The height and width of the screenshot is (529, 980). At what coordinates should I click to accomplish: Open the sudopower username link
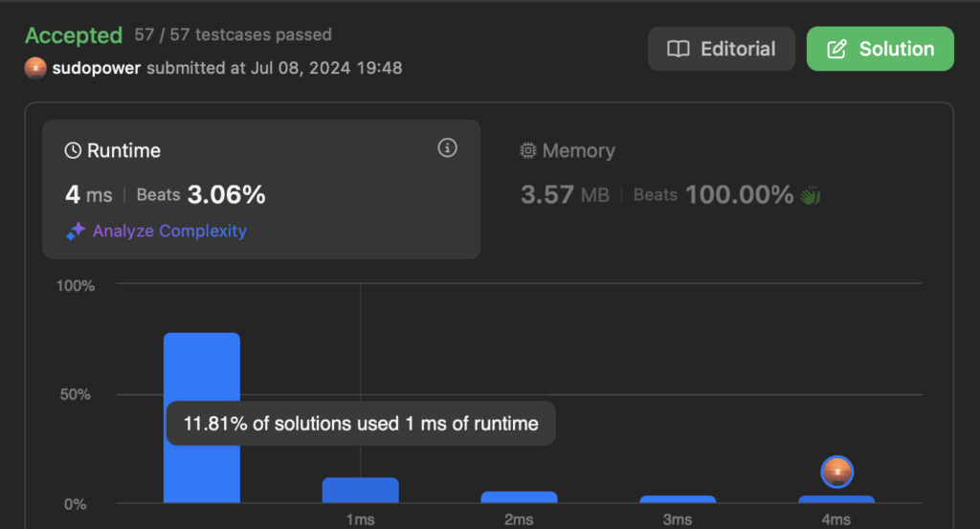(x=97, y=68)
